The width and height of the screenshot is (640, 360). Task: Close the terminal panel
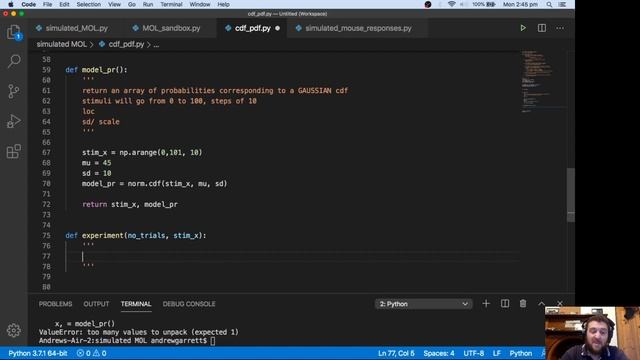[560, 304]
